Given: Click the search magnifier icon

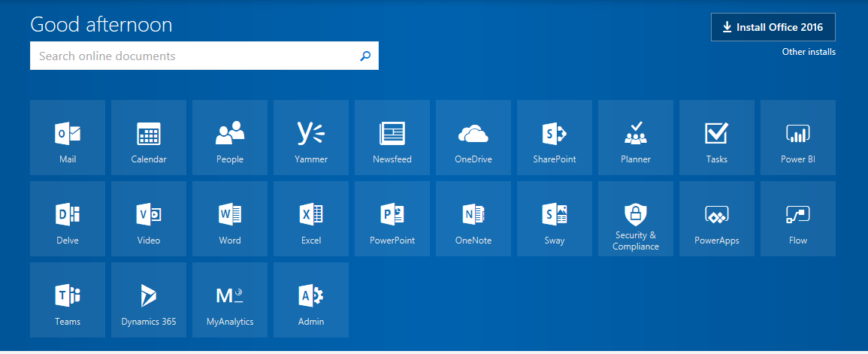Looking at the screenshot, I should [x=365, y=56].
